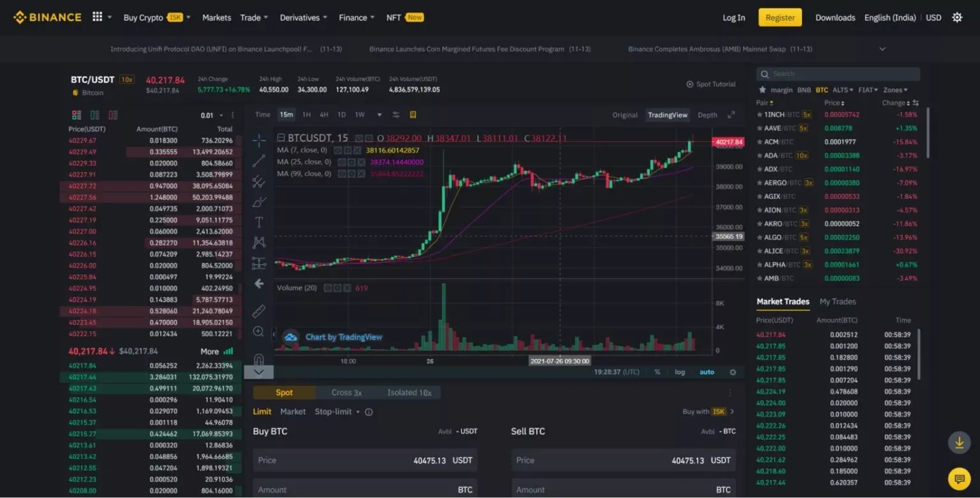The image size is (980, 498).
Task: Switch to the Isolated 10x tab
Action: [409, 393]
